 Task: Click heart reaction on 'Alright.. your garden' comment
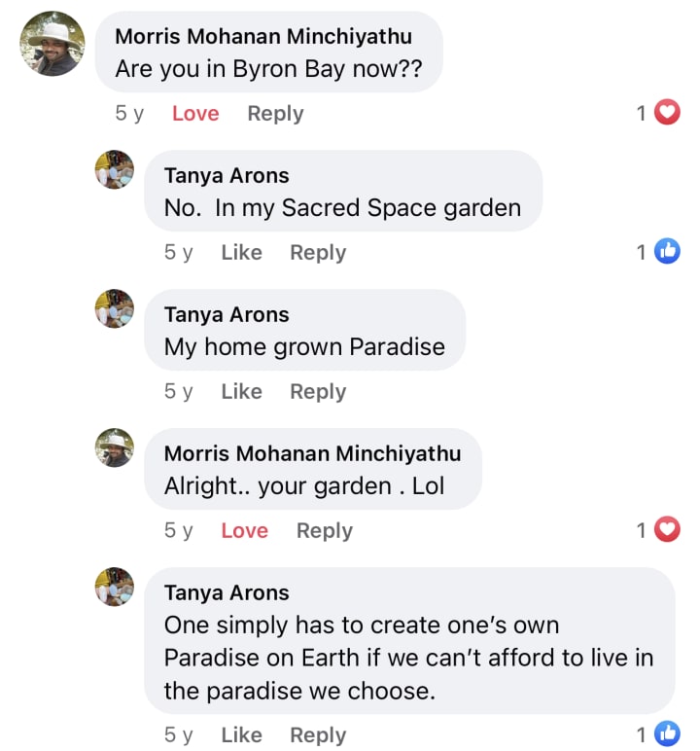(x=667, y=530)
